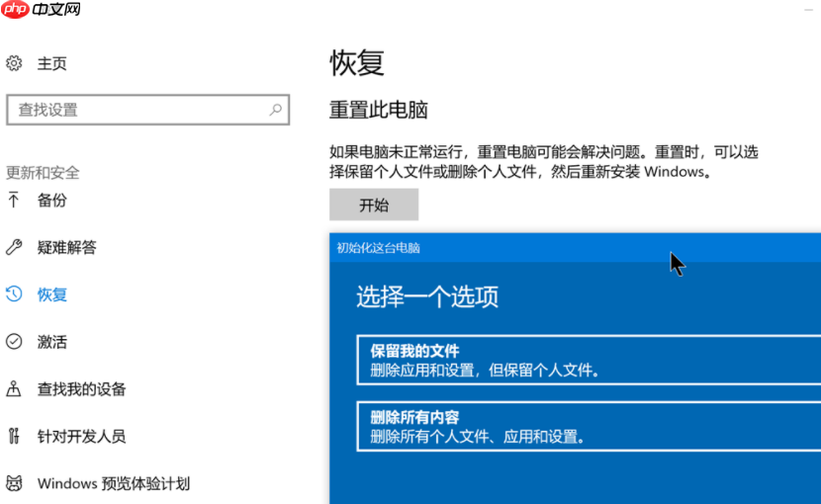Click the Windows 预览体验计划 cat icon
The height and width of the screenshot is (504, 821).
pyautogui.click(x=14, y=483)
